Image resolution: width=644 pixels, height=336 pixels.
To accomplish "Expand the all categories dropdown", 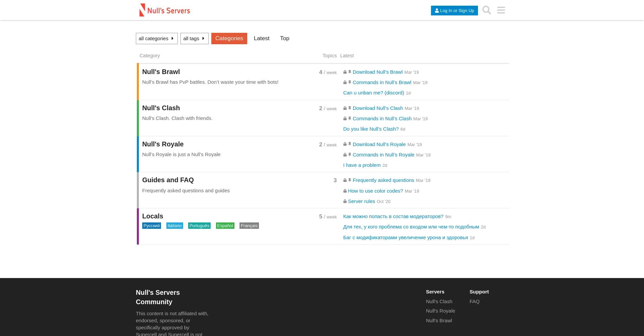I will 157,39.
